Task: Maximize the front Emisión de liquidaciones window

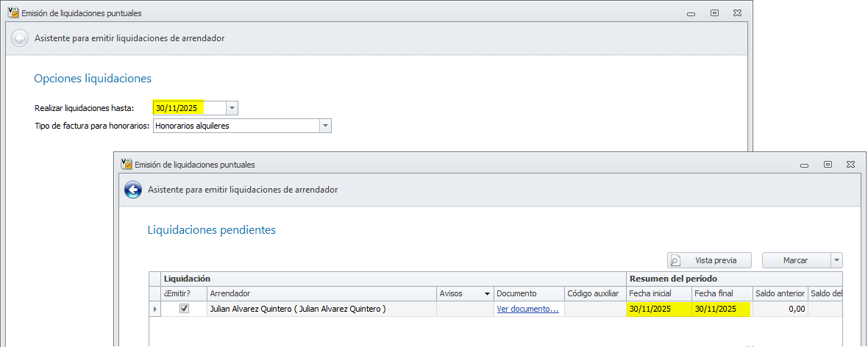Action: pyautogui.click(x=828, y=165)
